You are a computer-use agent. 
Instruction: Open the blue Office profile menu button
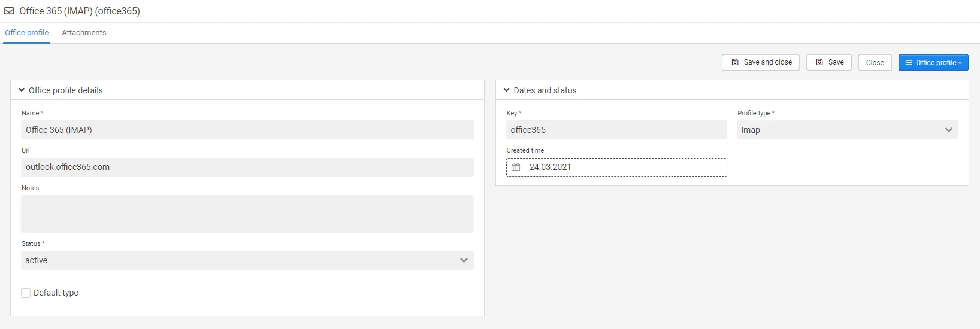pyautogui.click(x=933, y=63)
